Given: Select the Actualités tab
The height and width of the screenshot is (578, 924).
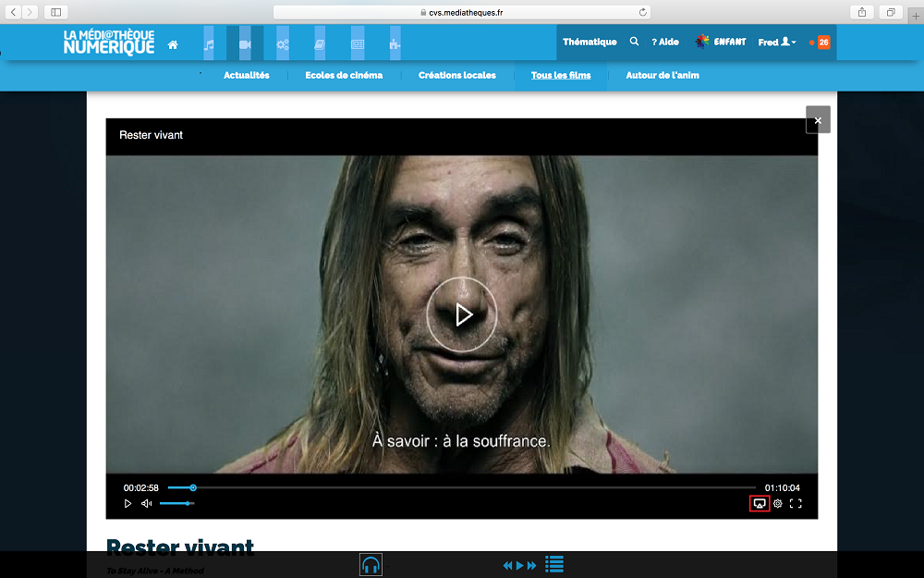Looking at the screenshot, I should coord(247,75).
